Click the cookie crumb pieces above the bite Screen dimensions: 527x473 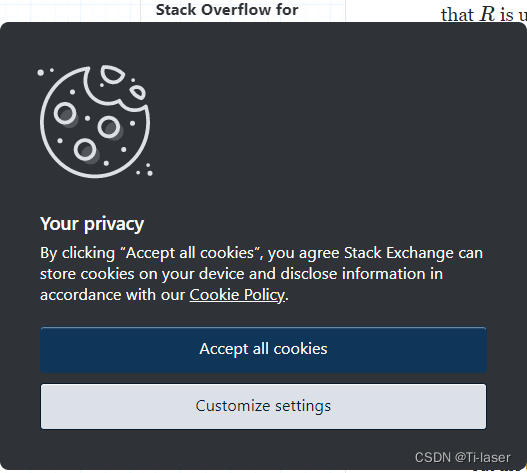point(123,82)
